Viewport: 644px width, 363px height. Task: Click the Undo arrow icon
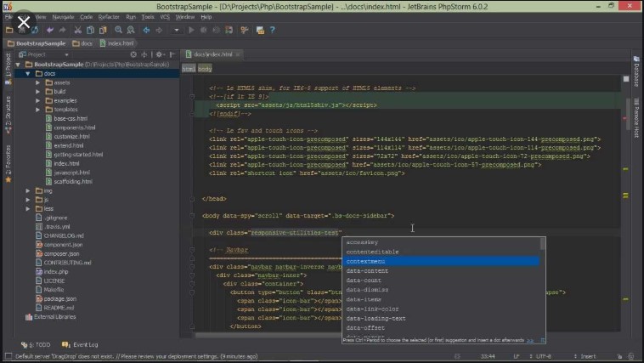click(x=49, y=30)
